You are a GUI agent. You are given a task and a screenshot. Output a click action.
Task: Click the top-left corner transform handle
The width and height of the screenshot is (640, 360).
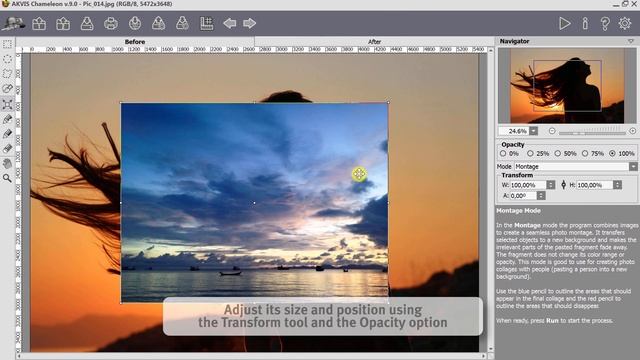[x=121, y=103]
